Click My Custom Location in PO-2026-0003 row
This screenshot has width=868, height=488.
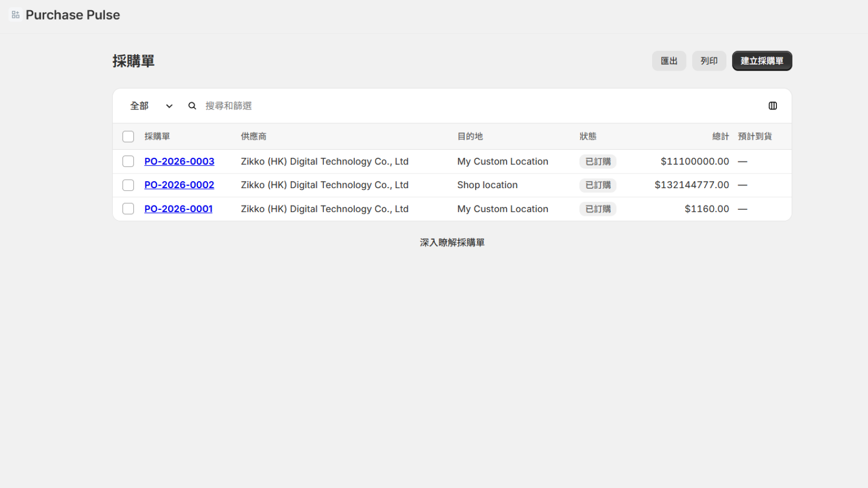(x=503, y=162)
